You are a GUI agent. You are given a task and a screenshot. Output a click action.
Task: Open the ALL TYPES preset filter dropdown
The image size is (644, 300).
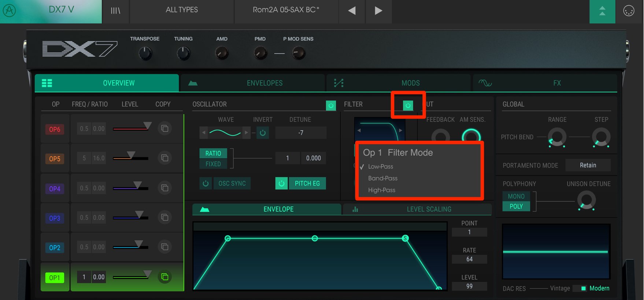tap(182, 10)
